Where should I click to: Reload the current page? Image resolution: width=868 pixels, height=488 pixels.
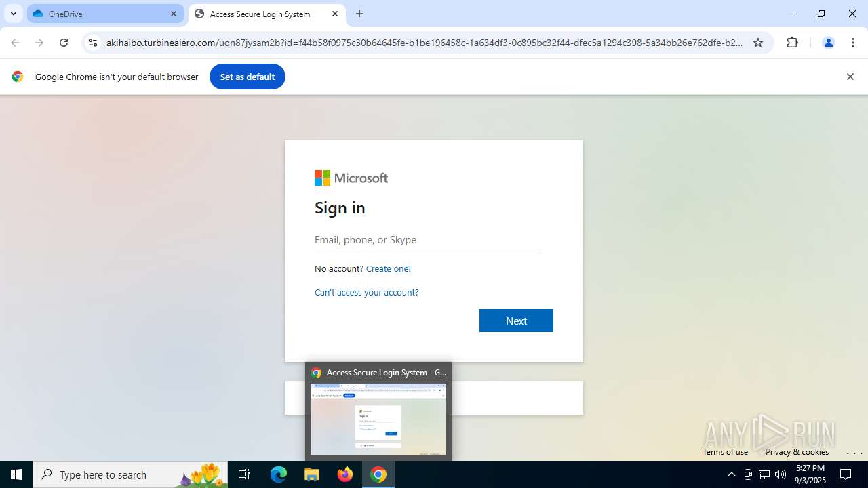click(64, 43)
